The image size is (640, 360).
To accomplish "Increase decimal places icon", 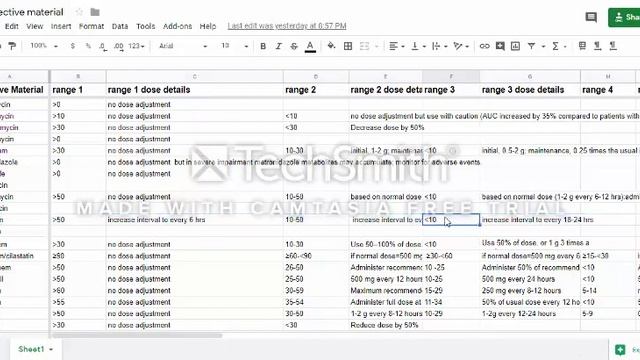I will pos(118,47).
